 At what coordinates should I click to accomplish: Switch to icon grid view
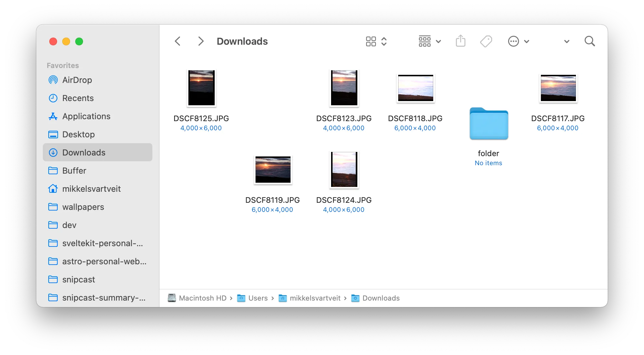[x=371, y=41]
